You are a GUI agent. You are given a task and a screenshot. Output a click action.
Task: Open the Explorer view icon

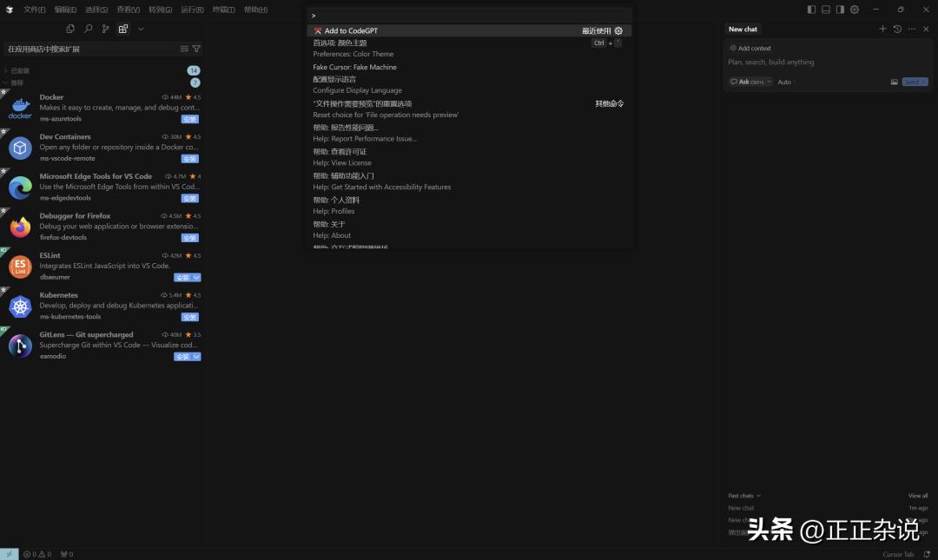coord(70,29)
